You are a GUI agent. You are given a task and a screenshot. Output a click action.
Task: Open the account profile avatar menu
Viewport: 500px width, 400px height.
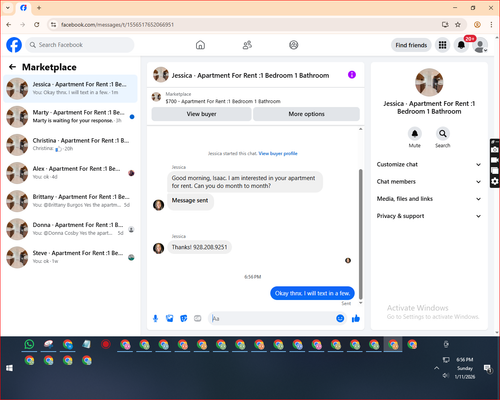coord(480,45)
